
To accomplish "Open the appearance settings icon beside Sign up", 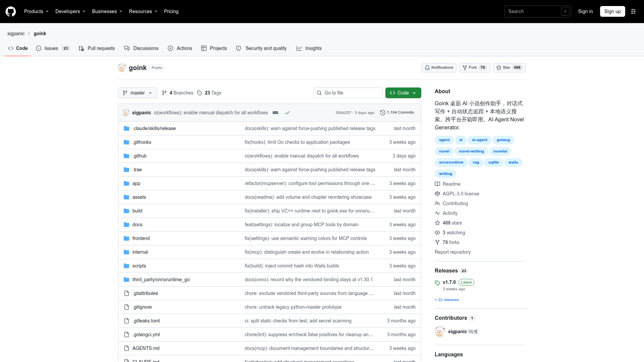I will (633, 11).
